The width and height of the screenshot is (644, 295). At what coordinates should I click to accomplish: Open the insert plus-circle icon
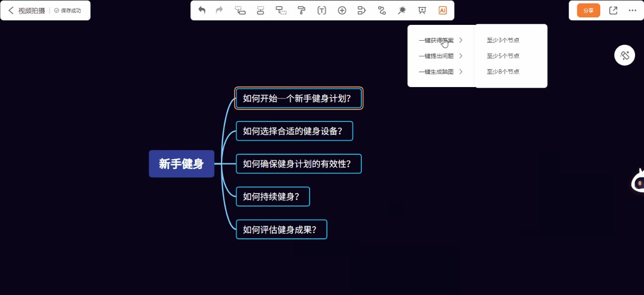342,10
